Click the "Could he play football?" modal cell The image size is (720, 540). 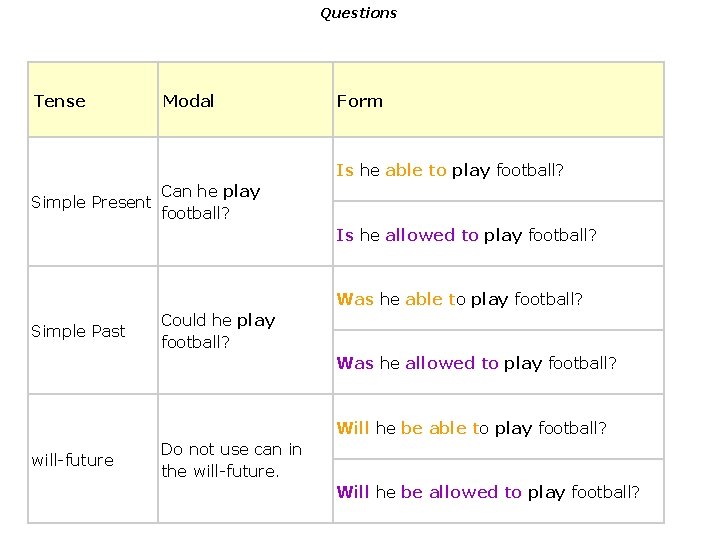coord(218,330)
